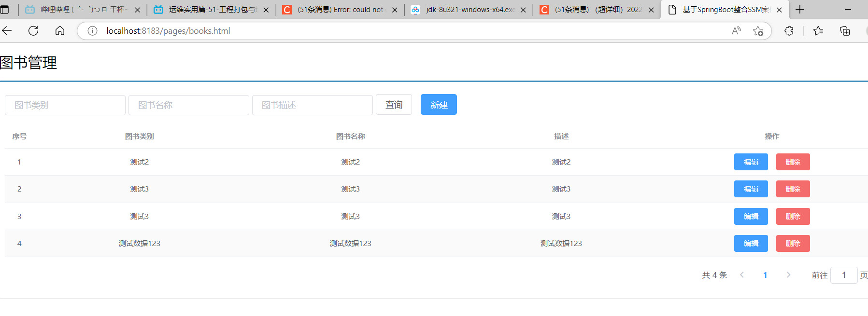Select page 1 in pagination

coord(765,275)
